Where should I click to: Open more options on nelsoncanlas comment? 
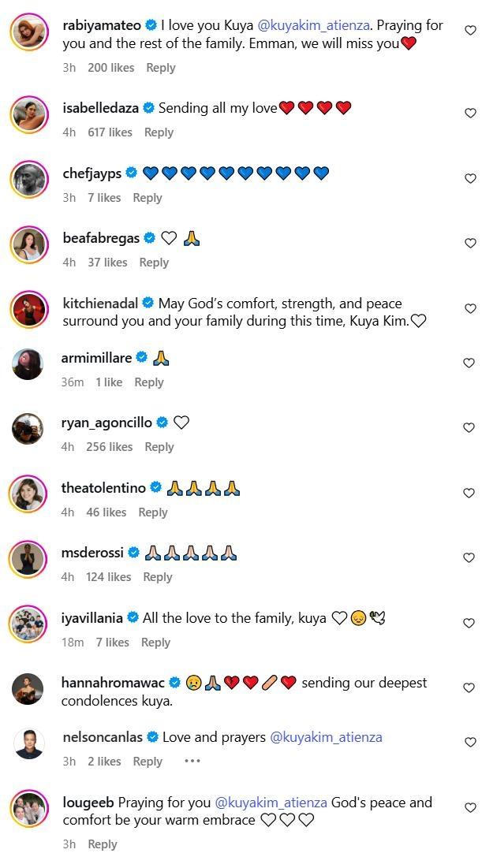click(x=192, y=762)
